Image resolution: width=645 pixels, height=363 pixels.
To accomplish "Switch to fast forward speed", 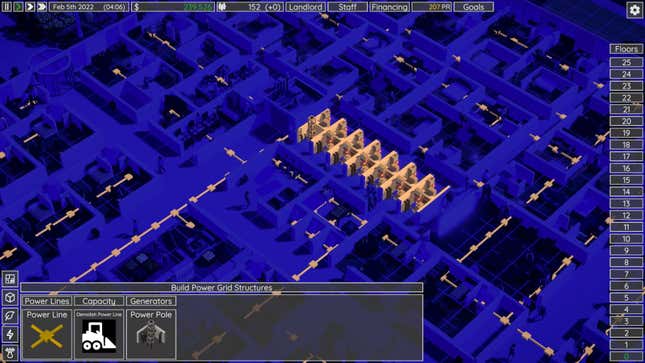I will [30, 7].
